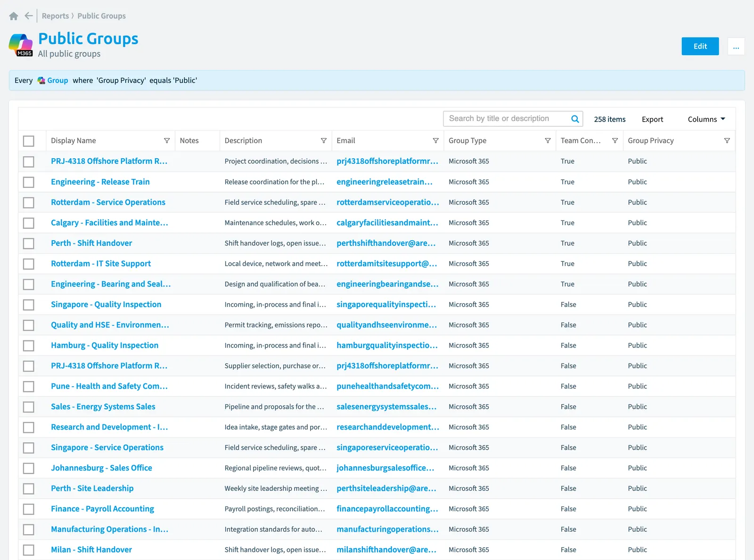This screenshot has height=560, width=754.
Task: Open the milanshifthandover email link
Action: (386, 550)
